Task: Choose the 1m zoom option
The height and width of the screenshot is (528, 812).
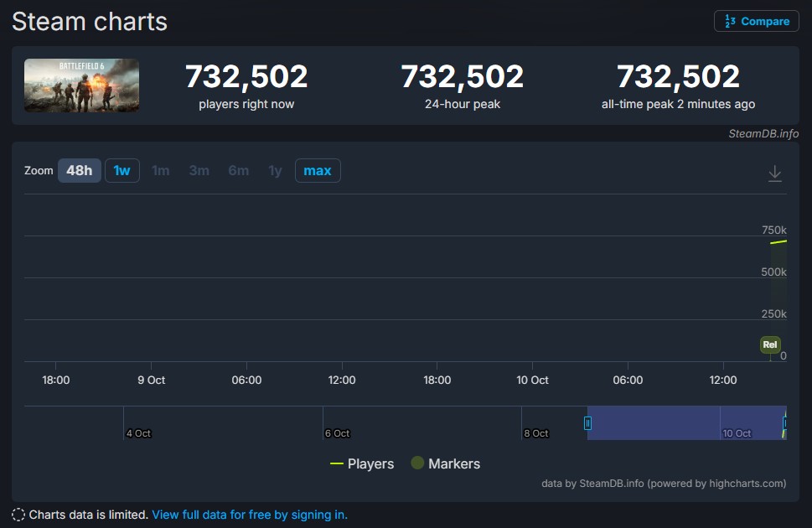Action: coord(160,171)
